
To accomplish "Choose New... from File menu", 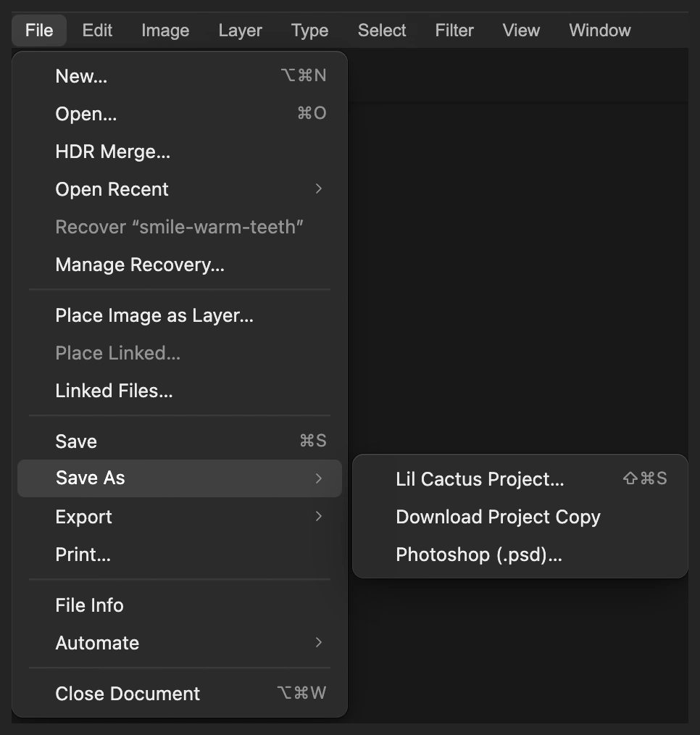I will pyautogui.click(x=180, y=76).
